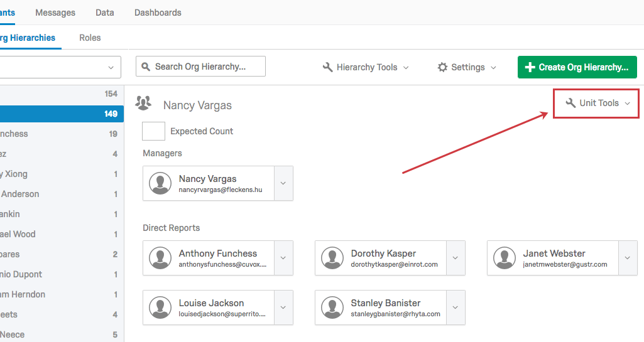The image size is (644, 342).
Task: Go to the Roles subtab
Action: click(x=90, y=38)
